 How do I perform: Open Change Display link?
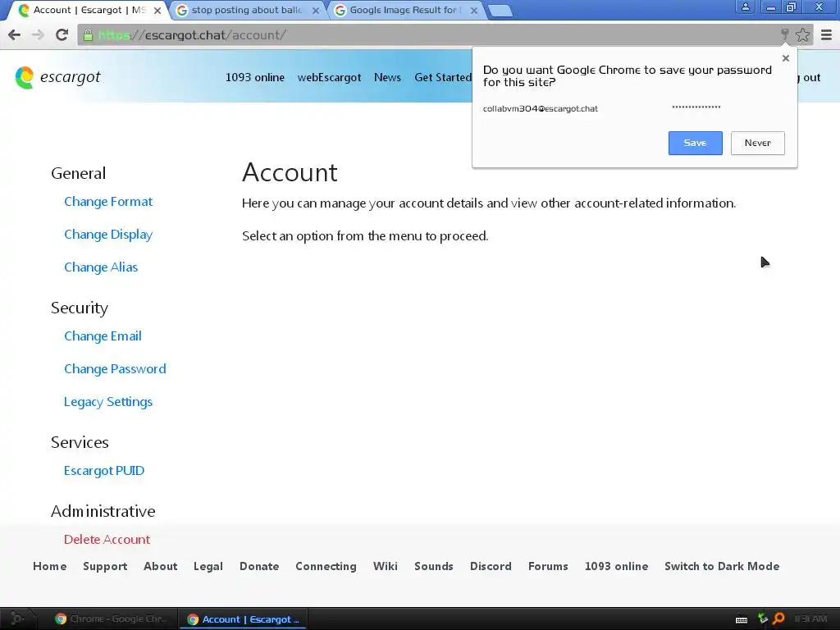(108, 235)
